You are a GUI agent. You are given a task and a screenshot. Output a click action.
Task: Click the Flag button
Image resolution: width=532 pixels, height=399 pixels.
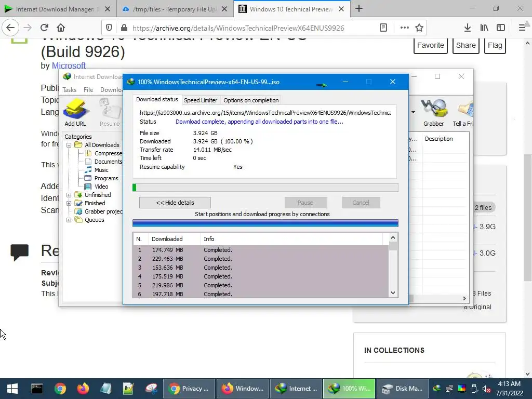coord(495,46)
